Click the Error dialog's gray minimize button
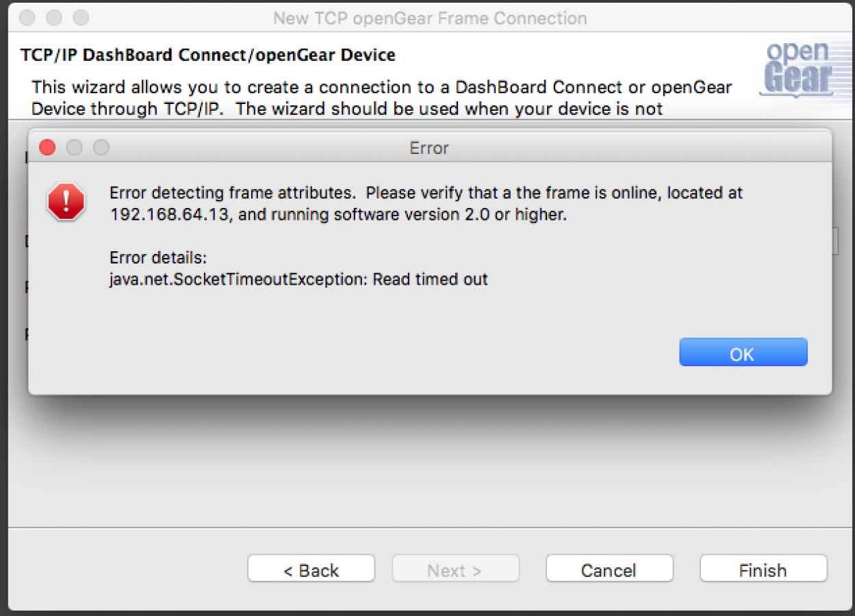This screenshot has width=855, height=616. [x=74, y=147]
